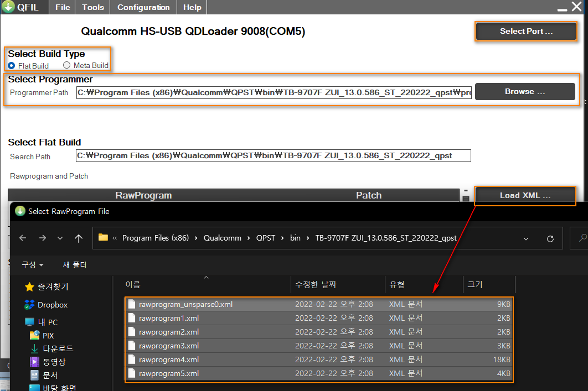Open the File menu
Screen dimensions: 588x391
click(x=62, y=7)
